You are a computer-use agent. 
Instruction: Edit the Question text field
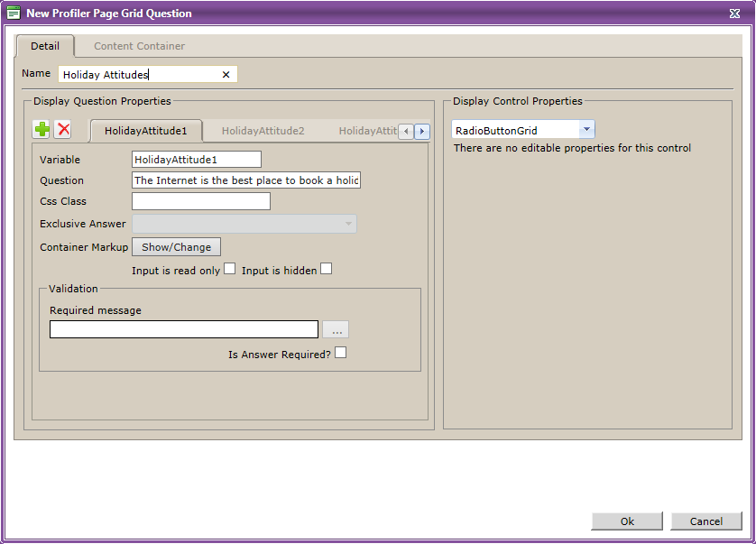246,180
